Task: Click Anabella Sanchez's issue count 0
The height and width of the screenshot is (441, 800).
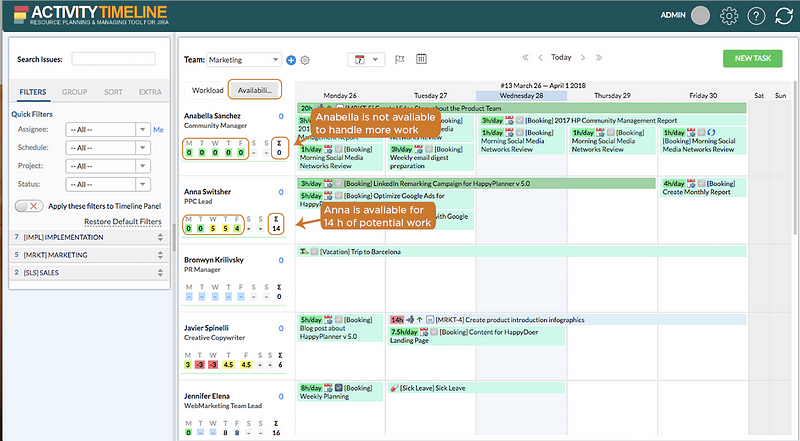Action: [281, 116]
